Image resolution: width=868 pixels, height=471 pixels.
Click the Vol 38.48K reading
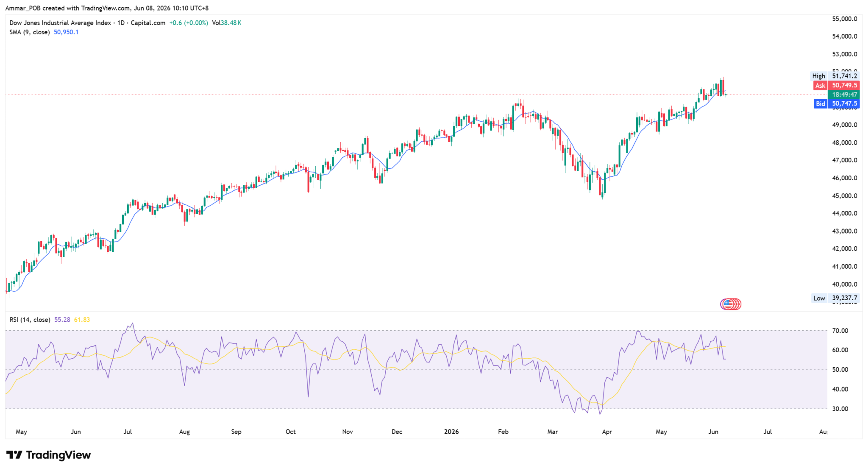[227, 23]
